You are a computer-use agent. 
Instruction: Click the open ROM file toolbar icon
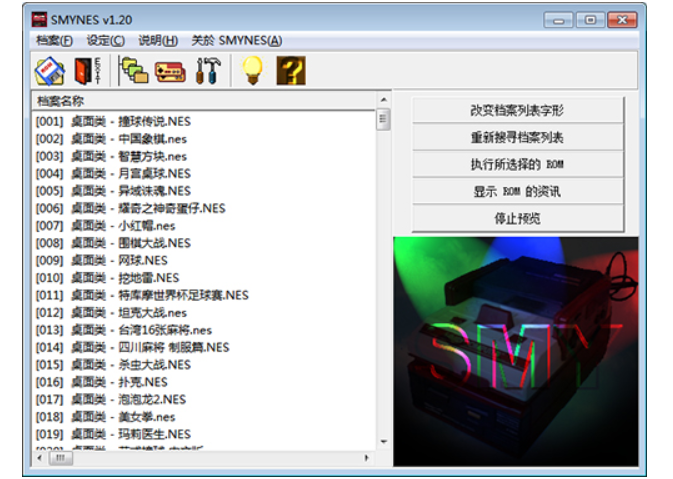click(50, 70)
